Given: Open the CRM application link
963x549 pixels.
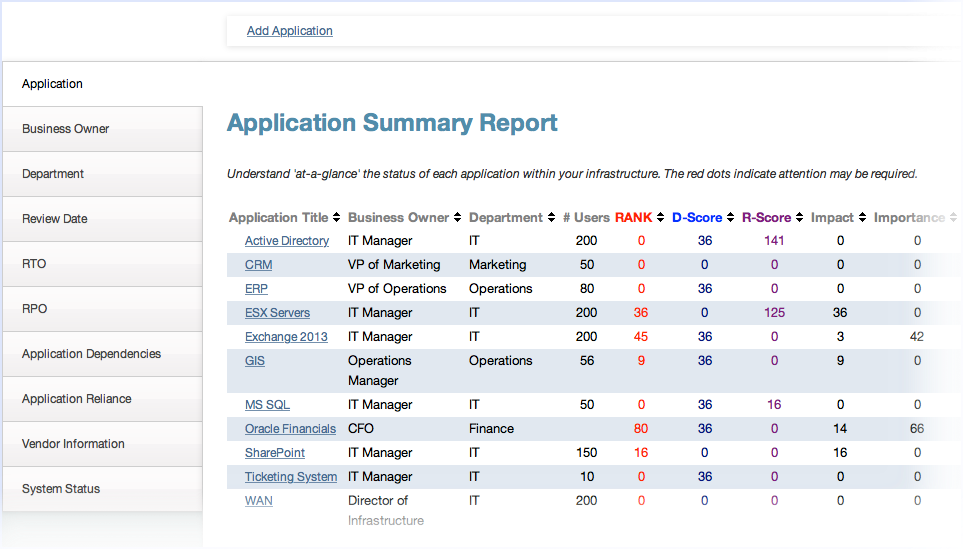Looking at the screenshot, I should [x=259, y=265].
